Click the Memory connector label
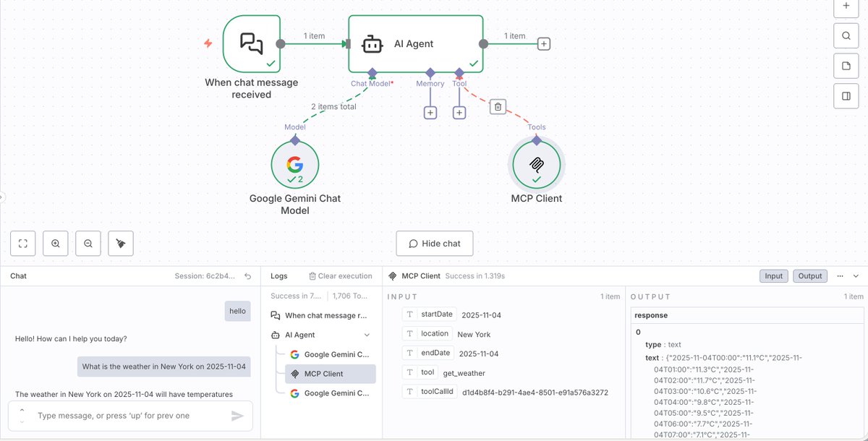The height and width of the screenshot is (441, 868). coord(430,84)
